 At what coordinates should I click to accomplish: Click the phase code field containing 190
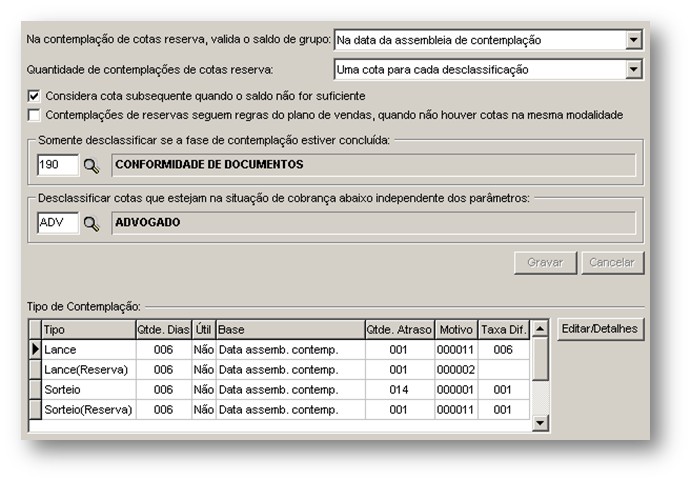coord(58,165)
